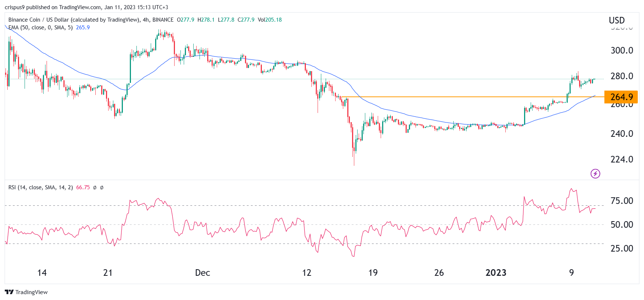Screen dimensions: 644x300
Task: Click the date label 14 on time axis
Action: click(x=42, y=272)
